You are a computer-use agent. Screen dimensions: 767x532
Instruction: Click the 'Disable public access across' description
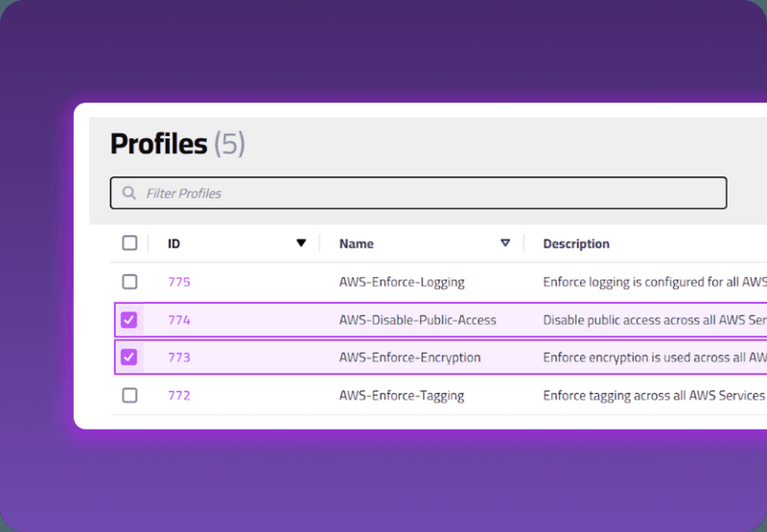coord(655,320)
